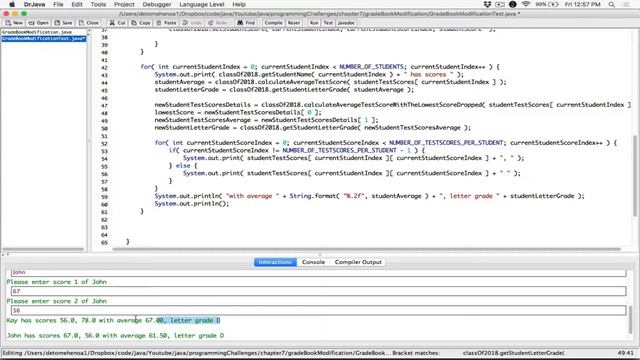Screen dimensions: 640x360
Task: Click the input field containing 67
Action: 318,291
